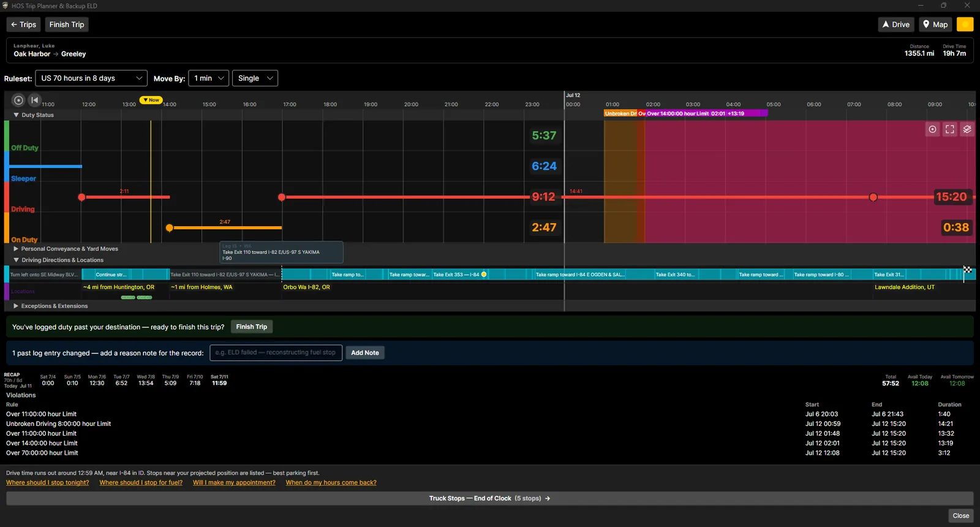Jump to timeline start with skip-back icon
The width and height of the screenshot is (980, 527).
coord(34,100)
